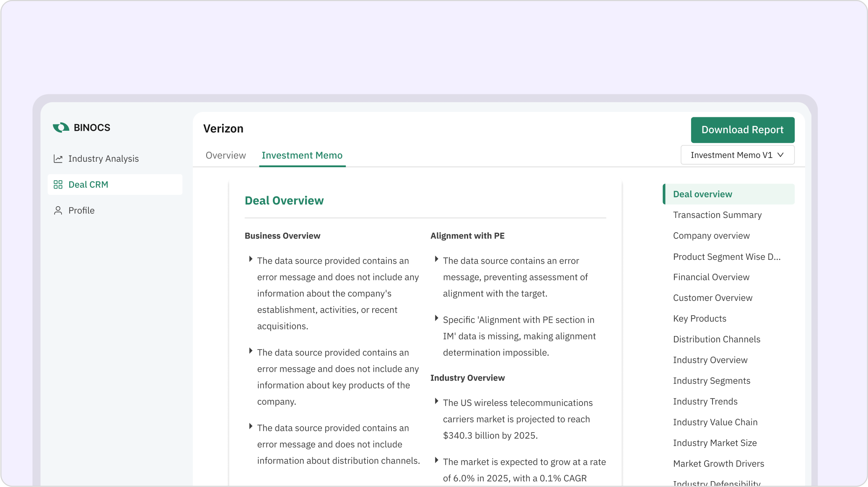Switch to the Overview tab
The height and width of the screenshot is (487, 868).
click(226, 155)
